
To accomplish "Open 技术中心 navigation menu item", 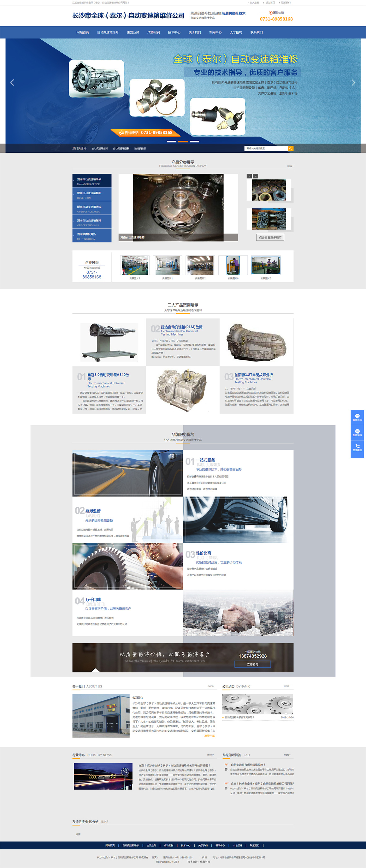I will [174, 32].
